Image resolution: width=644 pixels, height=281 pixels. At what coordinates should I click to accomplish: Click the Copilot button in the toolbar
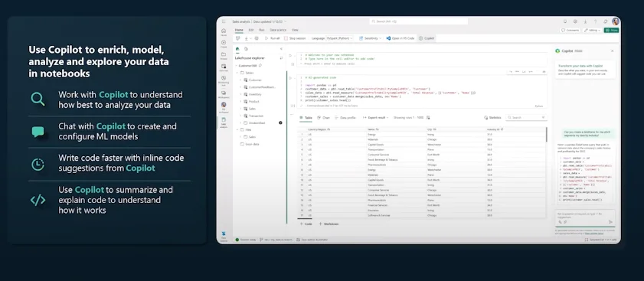[x=427, y=38]
